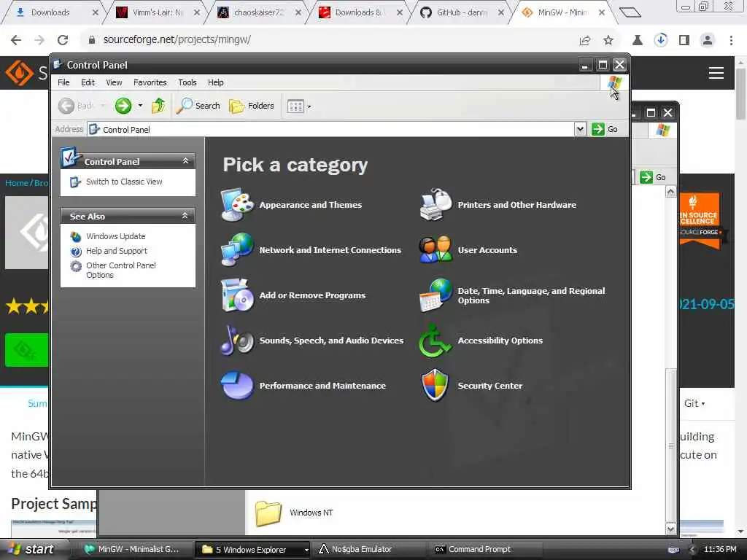747x560 pixels.
Task: Open Security Center shield icon
Action: 435,385
